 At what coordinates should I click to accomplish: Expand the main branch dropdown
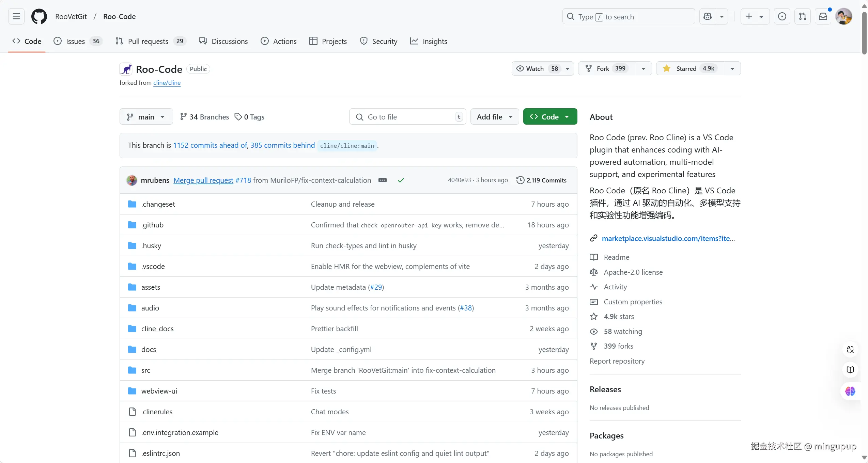tap(146, 117)
